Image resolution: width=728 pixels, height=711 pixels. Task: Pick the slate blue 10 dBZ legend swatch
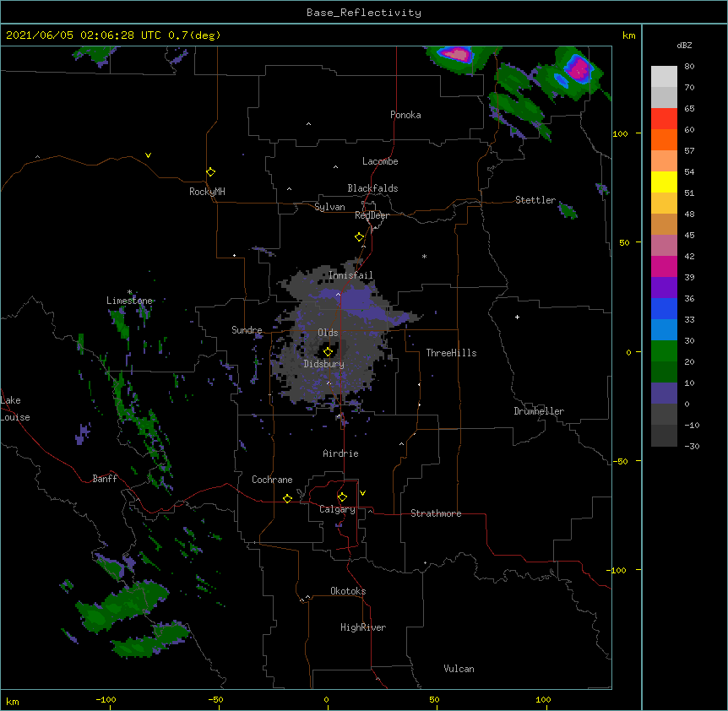[664, 393]
